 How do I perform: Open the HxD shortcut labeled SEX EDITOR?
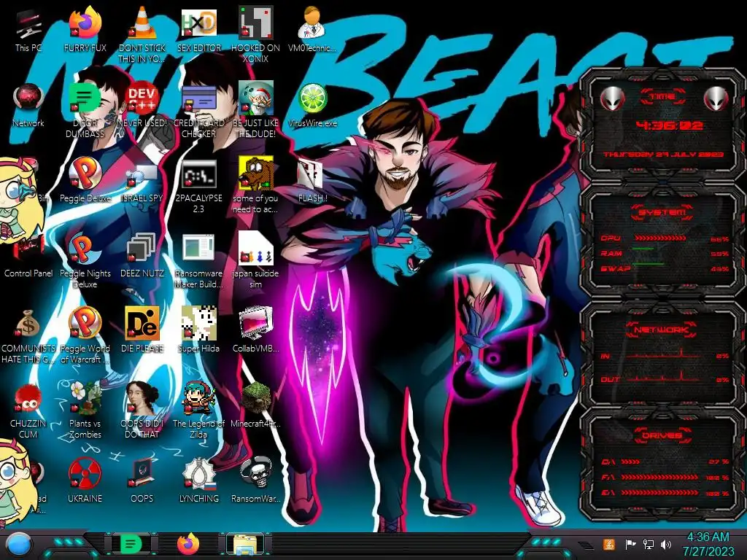coord(198,29)
